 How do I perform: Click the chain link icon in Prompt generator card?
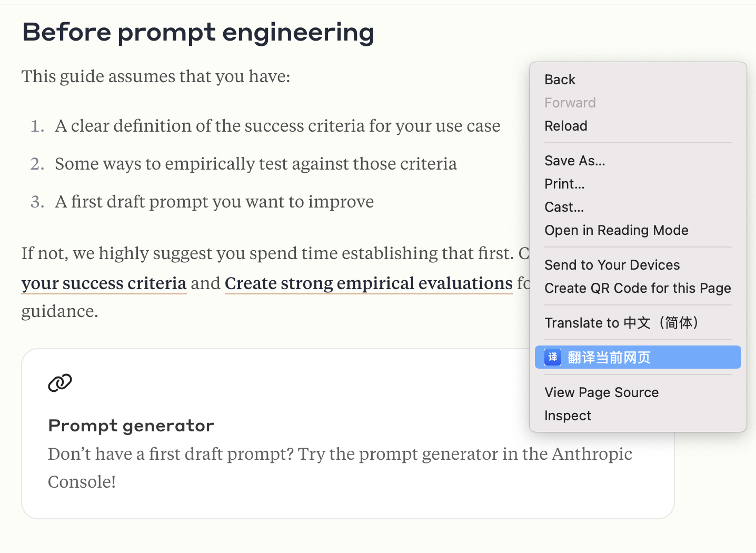pos(60,383)
